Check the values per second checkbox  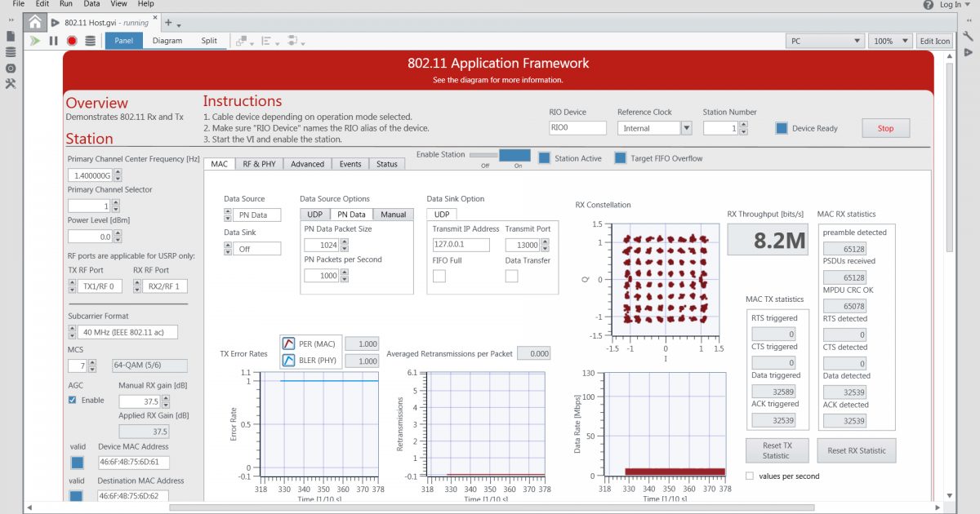click(x=749, y=476)
